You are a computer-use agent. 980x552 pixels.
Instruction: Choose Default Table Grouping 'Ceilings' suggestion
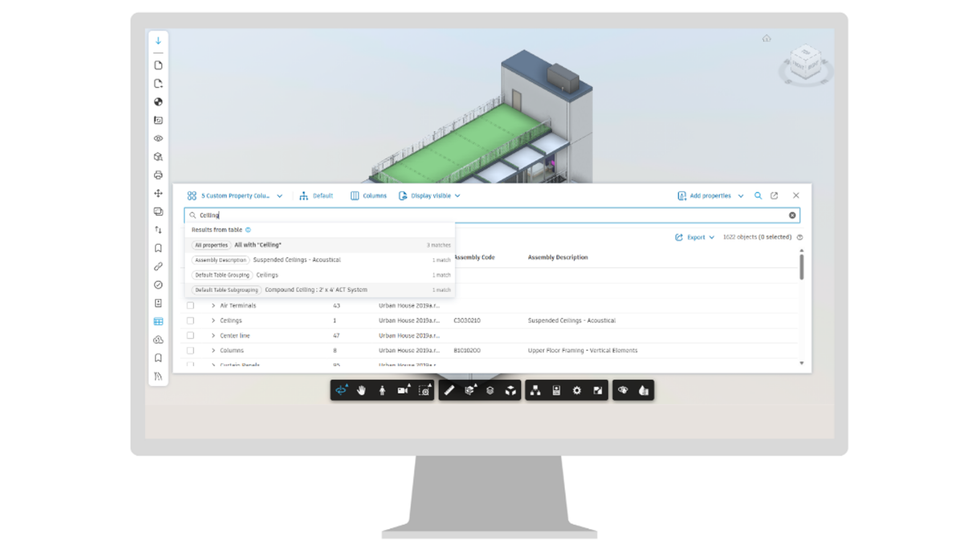pos(320,275)
